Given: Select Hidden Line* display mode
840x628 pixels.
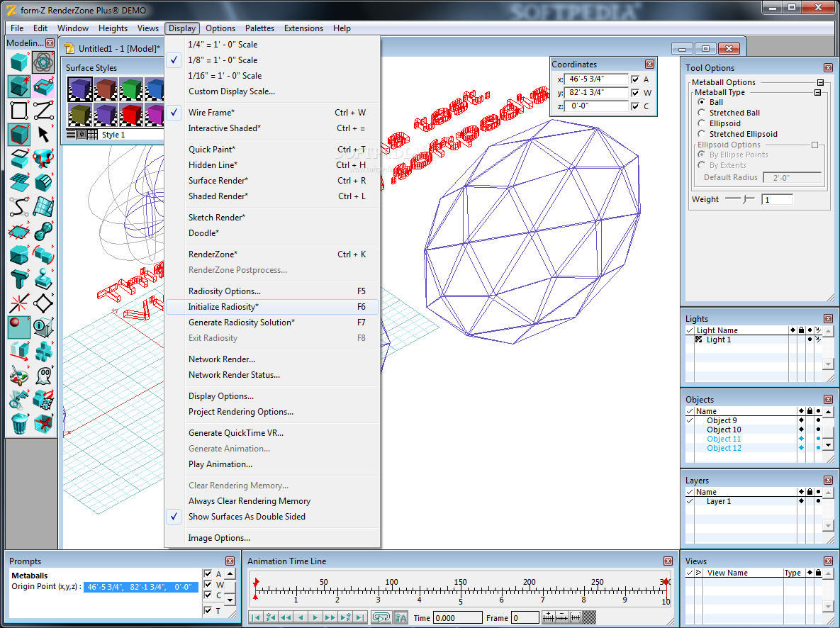Looking at the screenshot, I should click(x=213, y=165).
